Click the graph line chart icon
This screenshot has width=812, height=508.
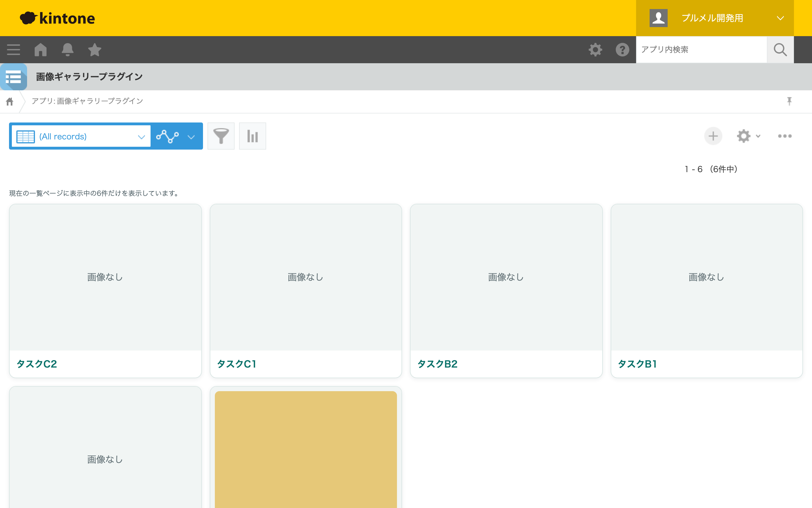(167, 136)
